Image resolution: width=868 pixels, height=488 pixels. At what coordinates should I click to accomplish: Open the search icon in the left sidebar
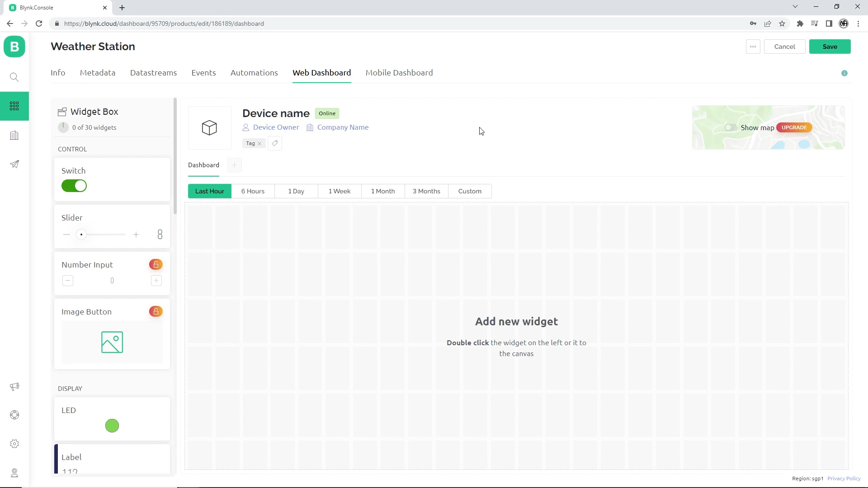click(x=14, y=77)
